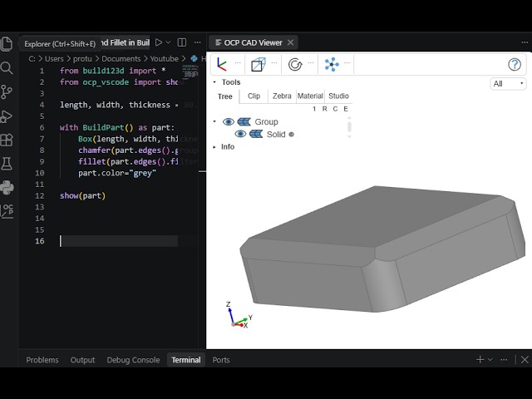Open the Explorer view in activity bar
Image resolution: width=532 pixels, height=399 pixels.
7,44
